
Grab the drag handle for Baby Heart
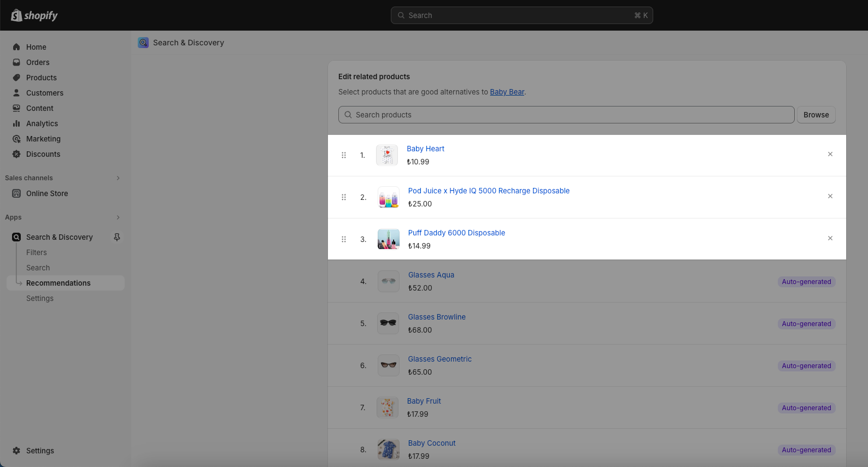point(344,155)
